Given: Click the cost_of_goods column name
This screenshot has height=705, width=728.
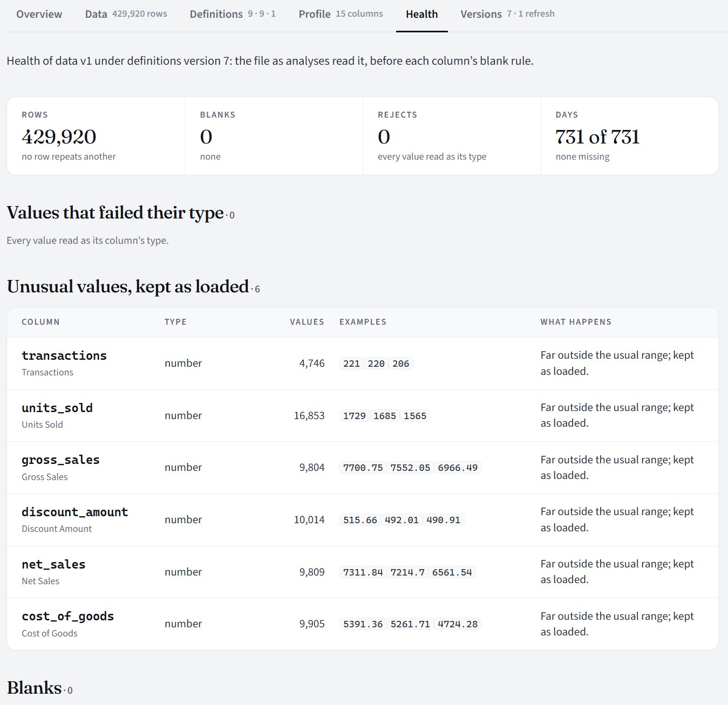Looking at the screenshot, I should [67, 616].
